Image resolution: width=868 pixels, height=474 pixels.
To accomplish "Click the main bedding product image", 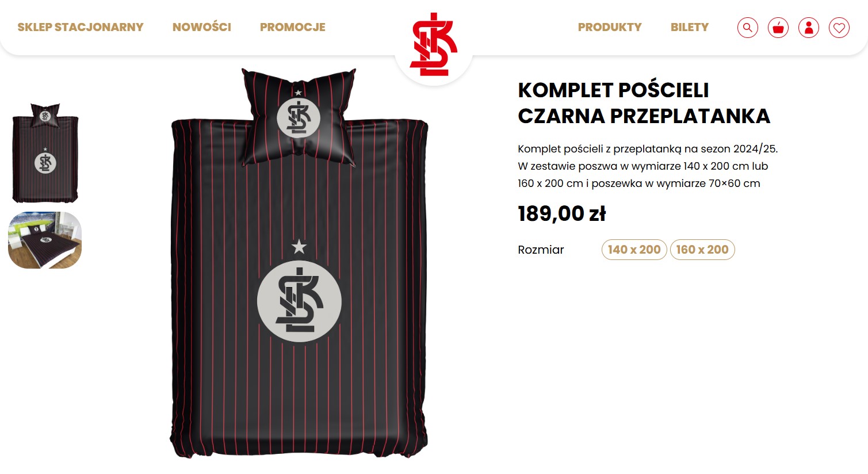I will point(299,263).
